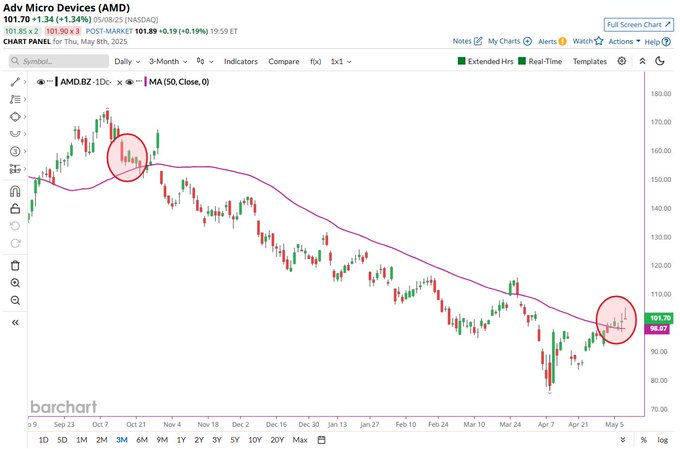Viewport: 680px width, 449px height.
Task: Add to My Charts plus icon
Action: click(527, 41)
